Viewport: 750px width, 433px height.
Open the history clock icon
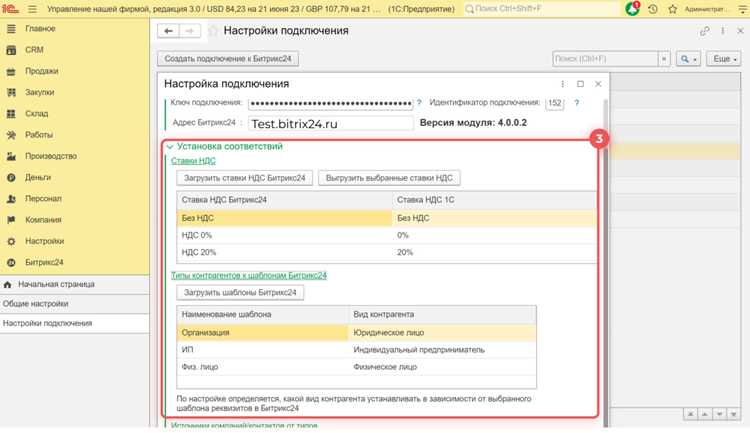click(653, 9)
